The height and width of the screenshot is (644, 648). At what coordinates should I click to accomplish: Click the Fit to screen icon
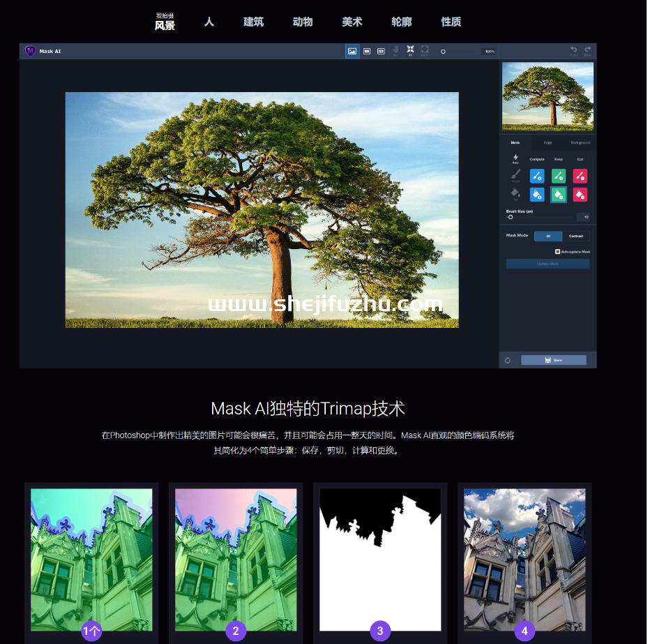click(x=410, y=50)
